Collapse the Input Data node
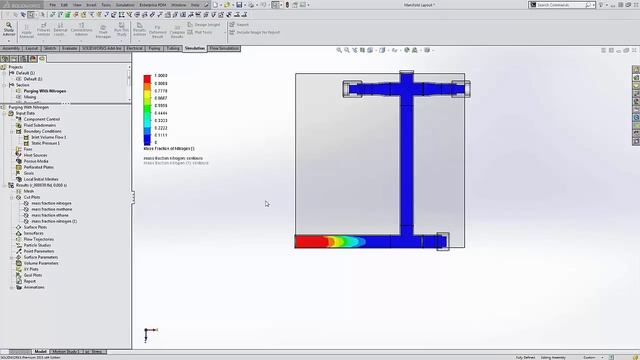 click(x=4, y=113)
